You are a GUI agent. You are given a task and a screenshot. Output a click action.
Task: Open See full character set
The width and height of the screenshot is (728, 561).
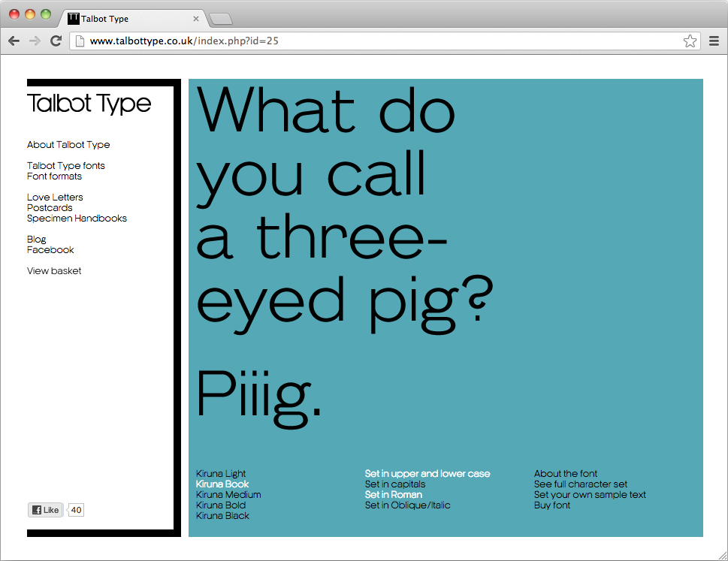(x=580, y=484)
